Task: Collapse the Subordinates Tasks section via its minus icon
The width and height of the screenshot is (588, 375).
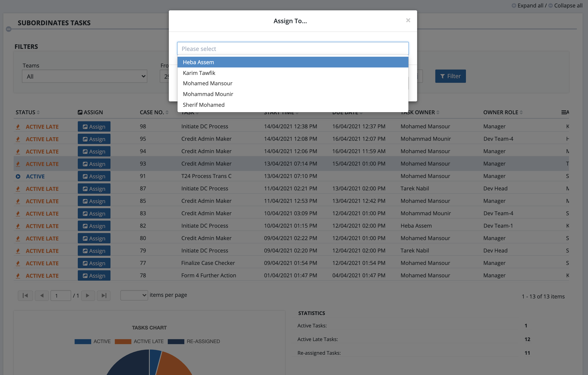Action: (8, 29)
